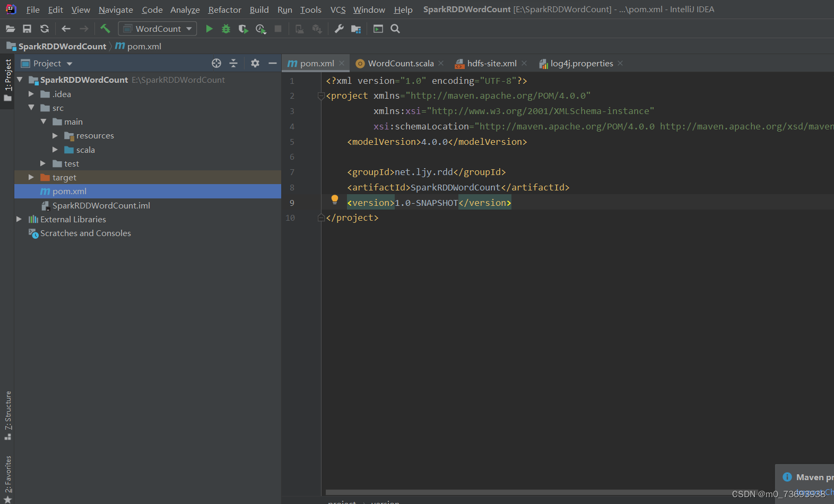Open the Build menu

[259, 10]
